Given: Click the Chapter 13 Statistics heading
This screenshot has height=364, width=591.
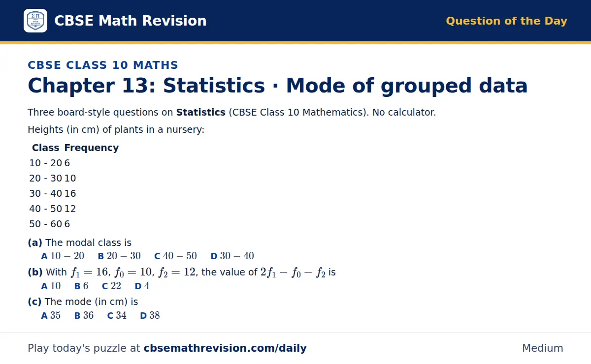Looking at the screenshot, I should tap(277, 86).
